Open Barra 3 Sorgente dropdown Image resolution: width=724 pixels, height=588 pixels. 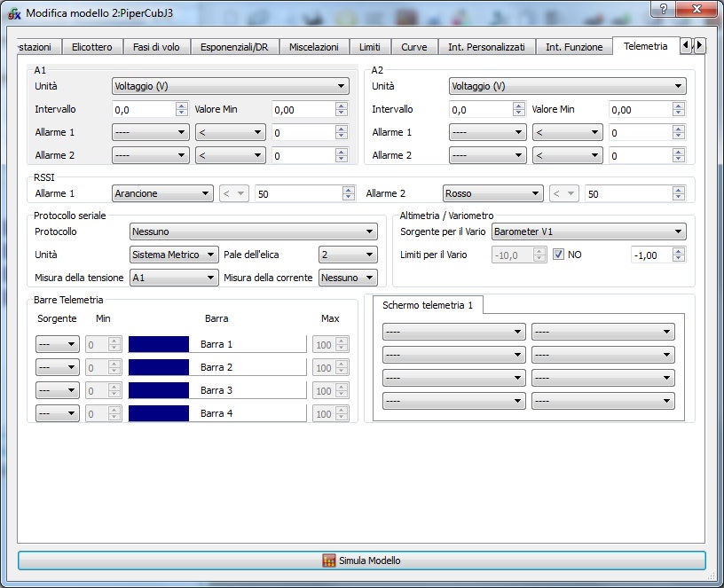(58, 390)
